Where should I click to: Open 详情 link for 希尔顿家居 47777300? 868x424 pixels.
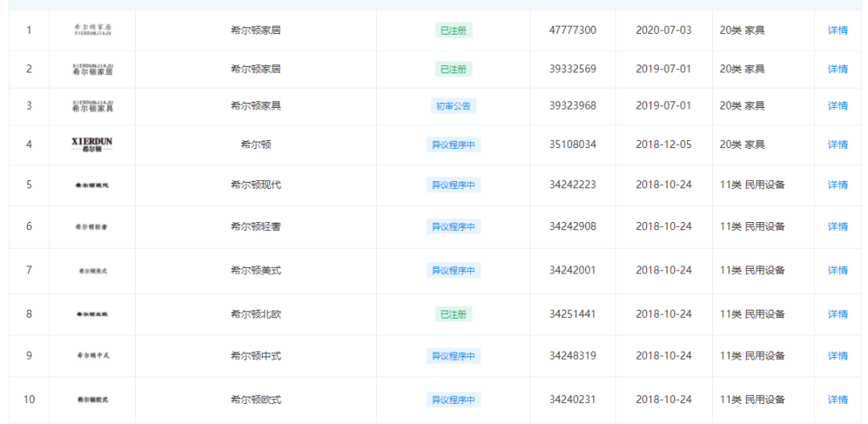click(x=837, y=31)
